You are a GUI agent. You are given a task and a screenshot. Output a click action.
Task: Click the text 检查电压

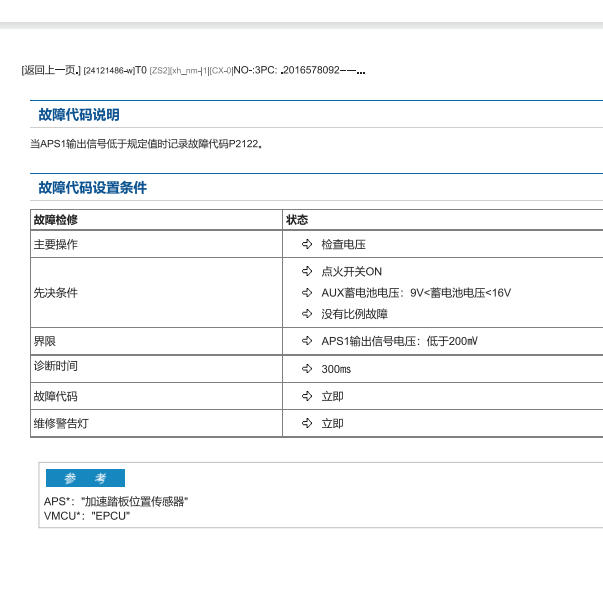[343, 244]
